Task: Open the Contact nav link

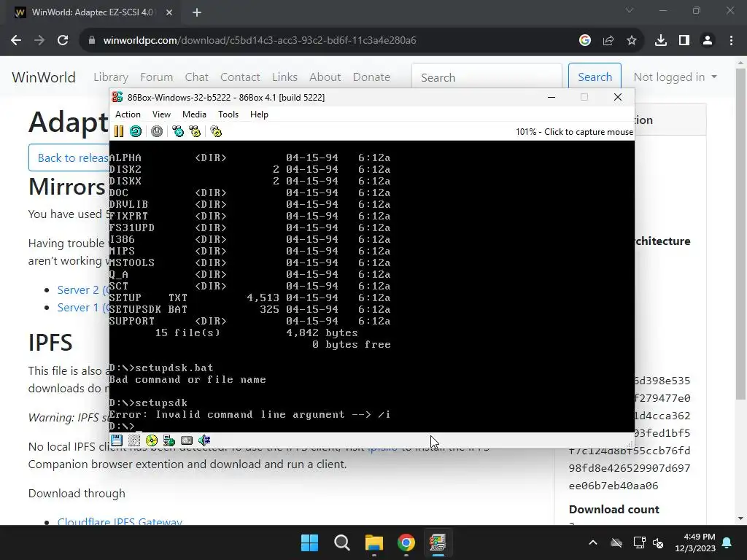Action: pos(240,77)
